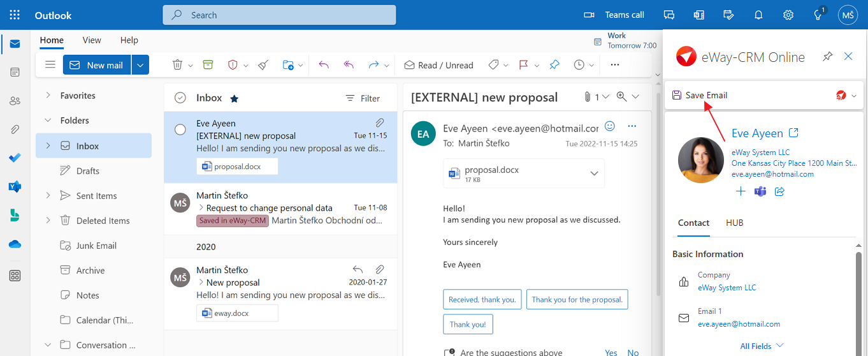
Task: Expand Deleted Items folder
Action: pos(48,220)
